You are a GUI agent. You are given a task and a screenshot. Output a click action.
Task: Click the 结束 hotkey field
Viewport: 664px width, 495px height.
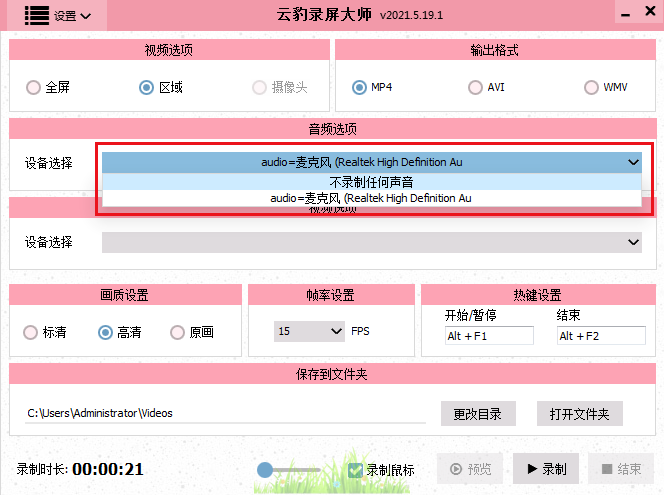pyautogui.click(x=601, y=336)
